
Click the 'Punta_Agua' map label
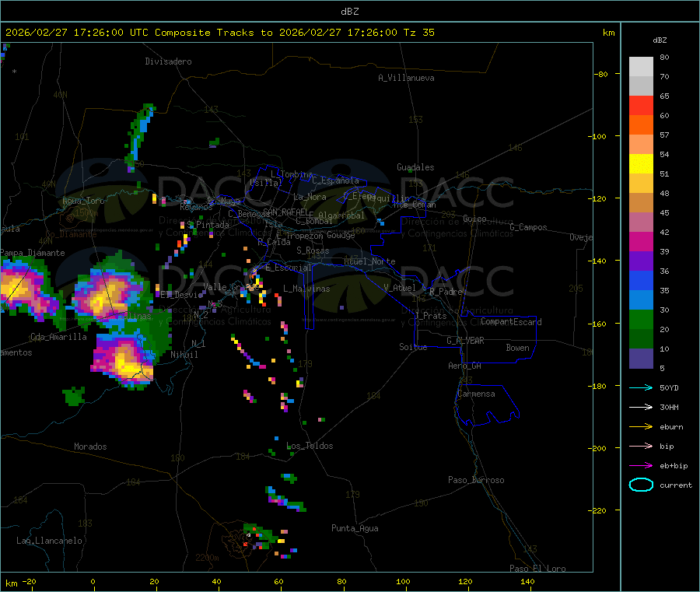point(355,528)
